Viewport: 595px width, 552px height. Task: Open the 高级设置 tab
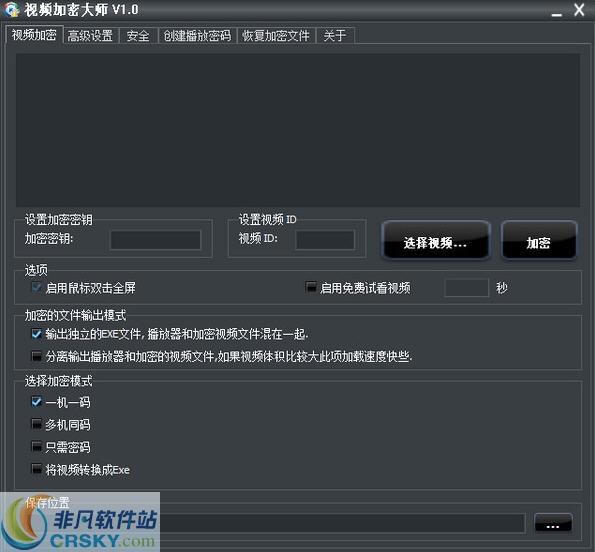pyautogui.click(x=90, y=36)
